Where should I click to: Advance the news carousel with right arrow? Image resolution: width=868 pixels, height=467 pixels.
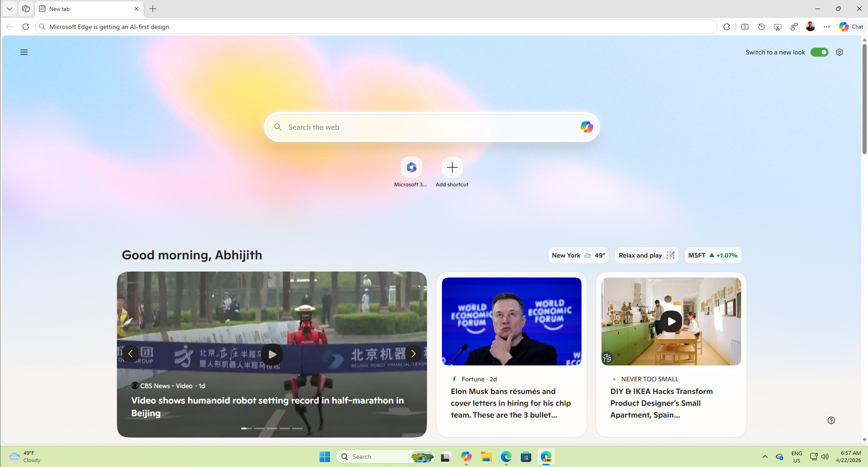click(413, 354)
